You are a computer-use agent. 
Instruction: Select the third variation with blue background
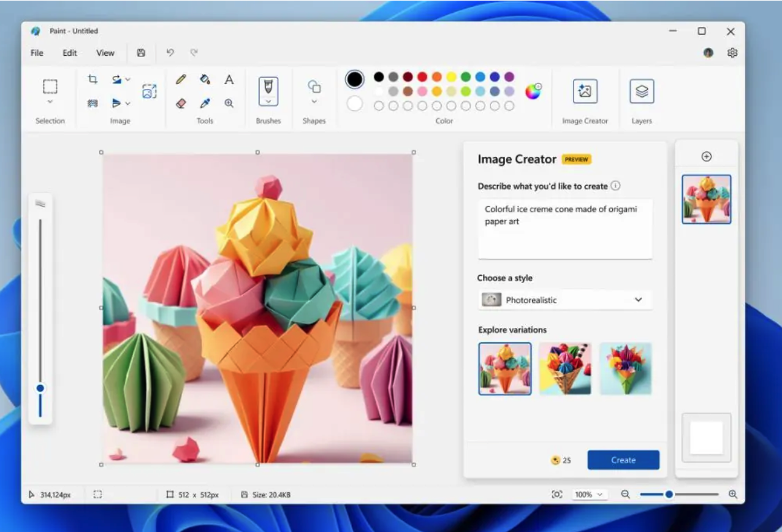[626, 368]
